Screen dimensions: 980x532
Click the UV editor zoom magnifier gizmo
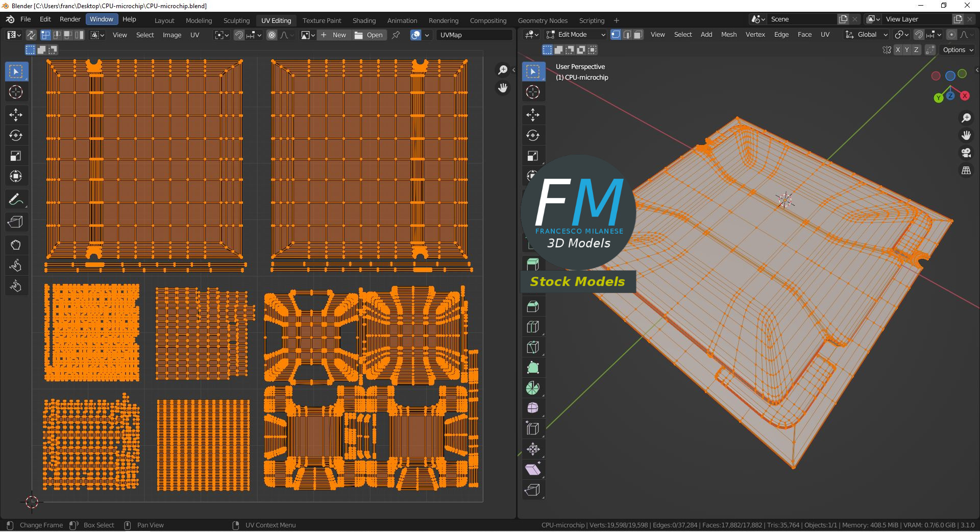(503, 70)
